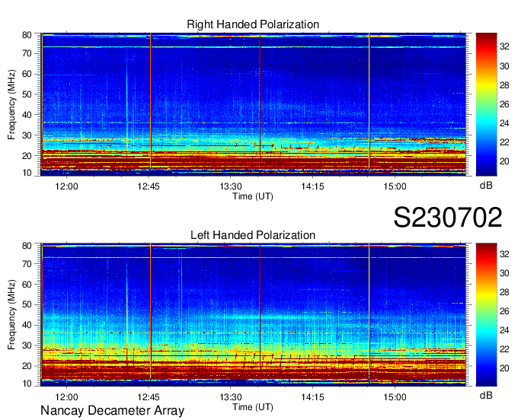Click the 50 frequency tick of lower plot
Image resolution: width=518 pixels, height=420 pixels.
[27, 304]
